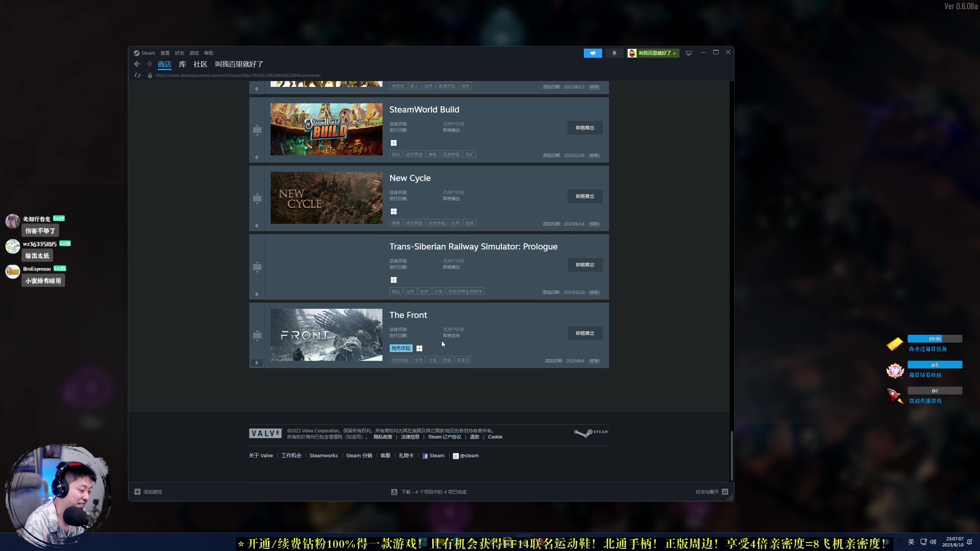The height and width of the screenshot is (551, 980).
Task: Grab the New Cycle reorder handle
Action: [257, 199]
